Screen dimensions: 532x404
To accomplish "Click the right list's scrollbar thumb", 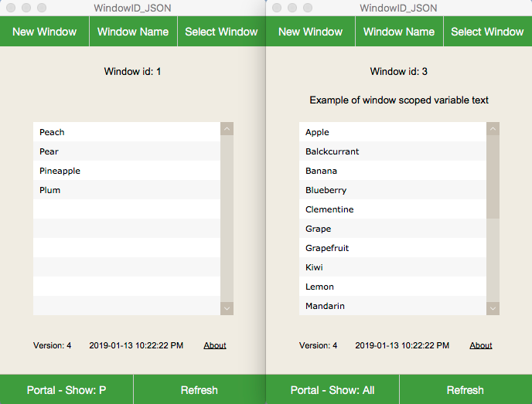I will (x=493, y=178).
